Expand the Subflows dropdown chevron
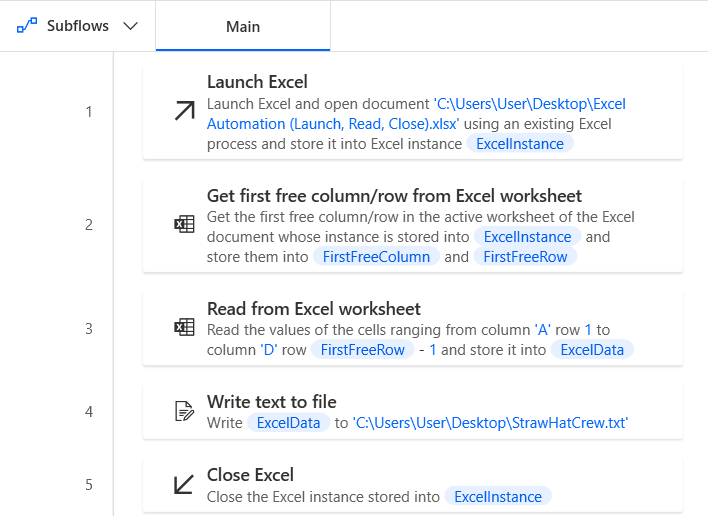This screenshot has height=516, width=708. pos(130,26)
